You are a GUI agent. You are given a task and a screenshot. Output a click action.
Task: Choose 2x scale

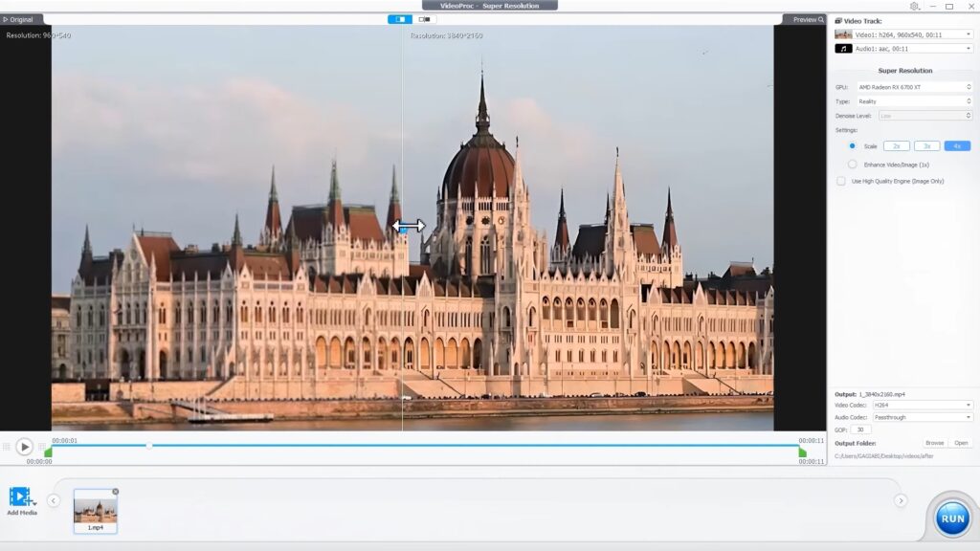click(x=896, y=146)
